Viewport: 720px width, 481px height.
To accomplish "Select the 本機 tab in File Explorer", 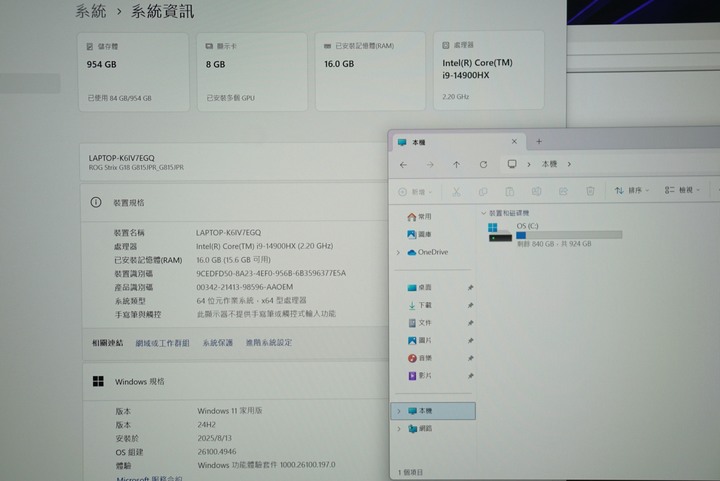I will [456, 142].
